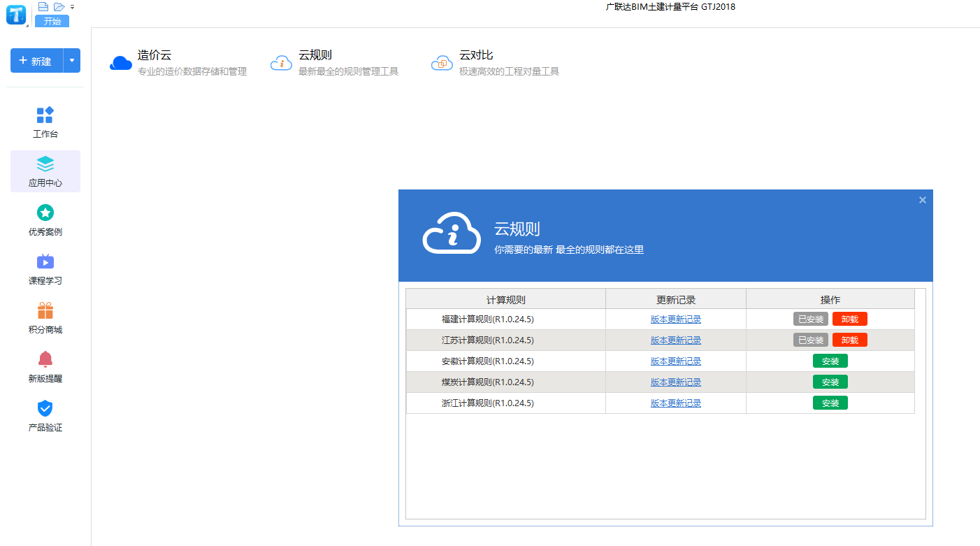Click the 最新最全的规则管理工具 description text

click(x=349, y=71)
